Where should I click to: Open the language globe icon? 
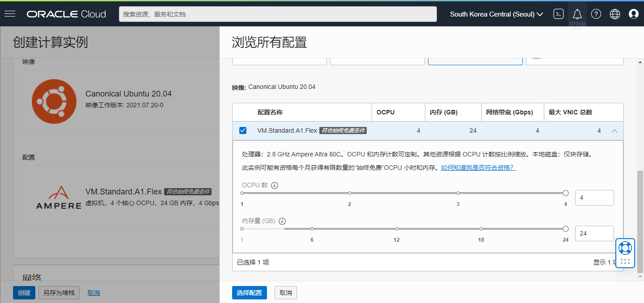pyautogui.click(x=615, y=14)
